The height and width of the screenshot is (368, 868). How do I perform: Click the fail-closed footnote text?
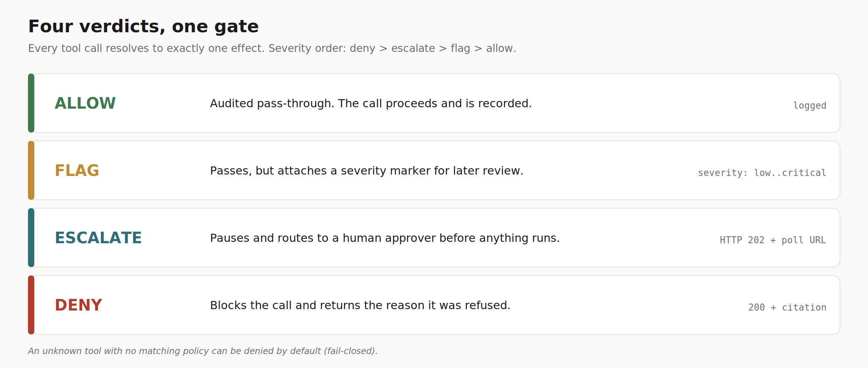(x=203, y=351)
